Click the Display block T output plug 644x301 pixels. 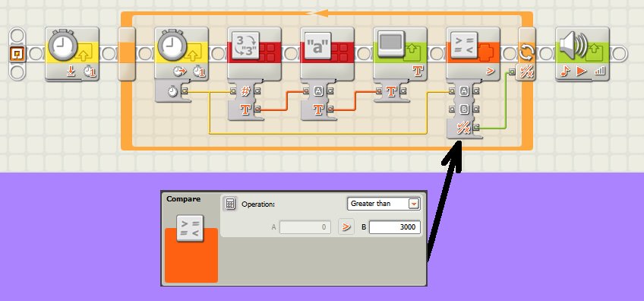coord(403,91)
